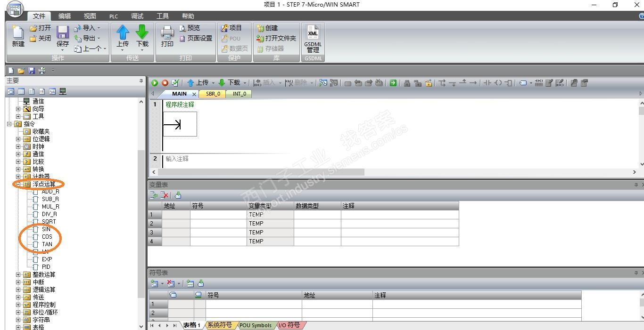Switch to the SBR_0 editor tab
The image size is (644, 330).
click(213, 94)
